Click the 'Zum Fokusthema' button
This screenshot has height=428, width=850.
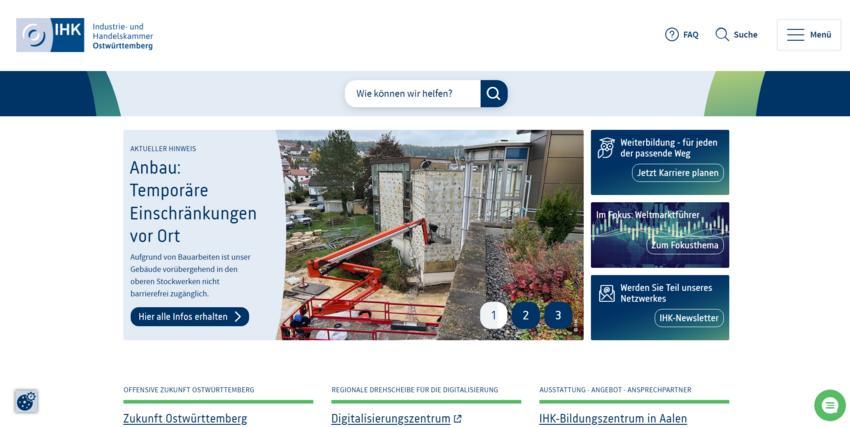coord(685,245)
